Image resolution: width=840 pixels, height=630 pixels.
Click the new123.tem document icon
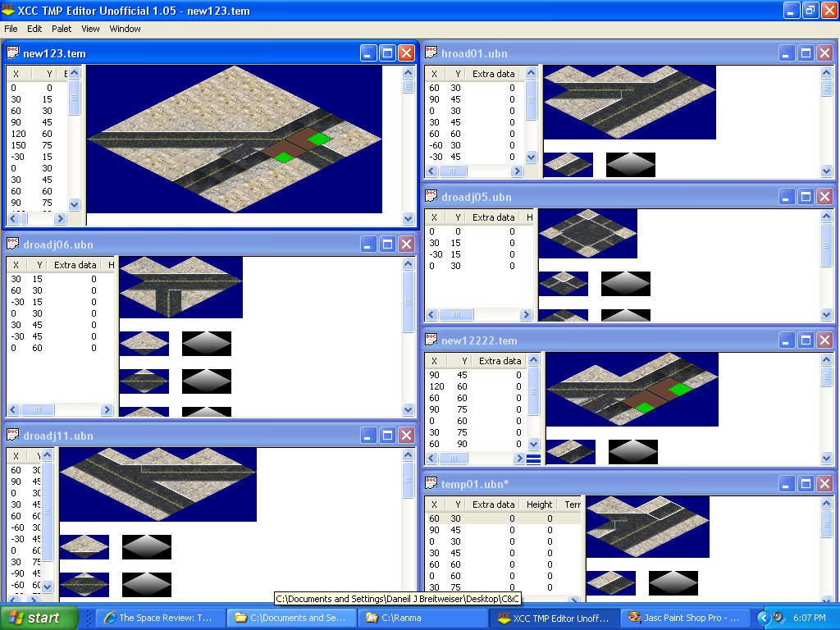[x=13, y=53]
